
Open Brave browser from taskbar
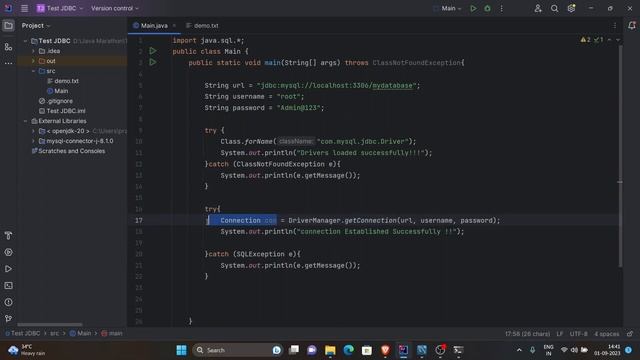coord(385,350)
